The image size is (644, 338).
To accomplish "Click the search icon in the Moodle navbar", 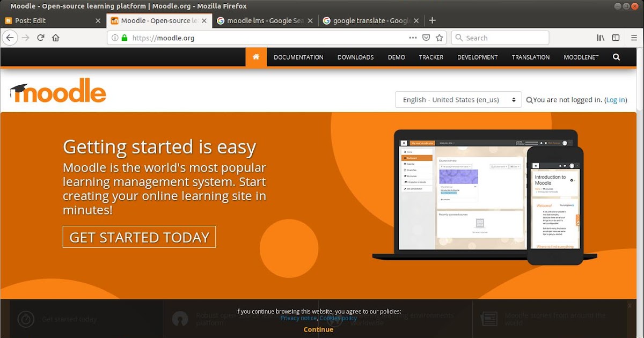I will pos(616,57).
